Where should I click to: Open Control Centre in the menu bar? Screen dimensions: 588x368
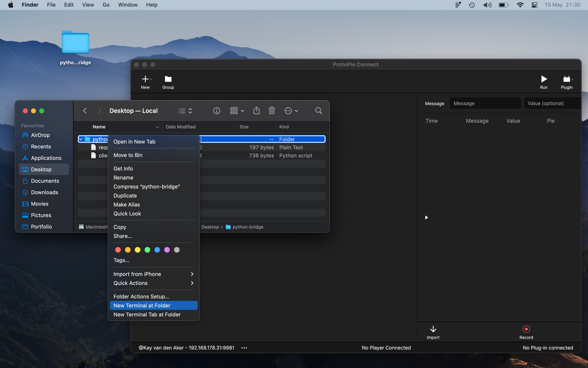534,5
